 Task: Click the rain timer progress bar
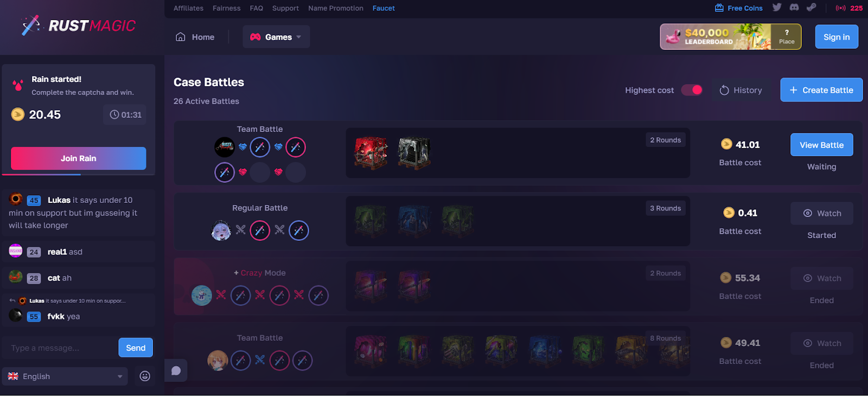tap(79, 175)
